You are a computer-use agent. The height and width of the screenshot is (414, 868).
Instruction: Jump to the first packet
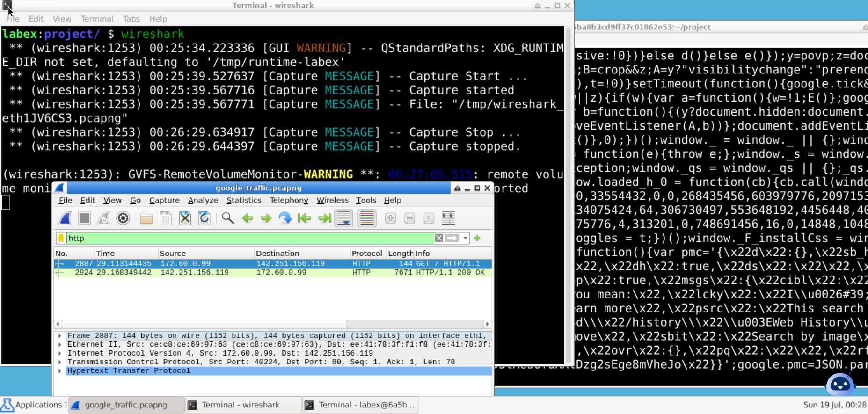tap(304, 218)
